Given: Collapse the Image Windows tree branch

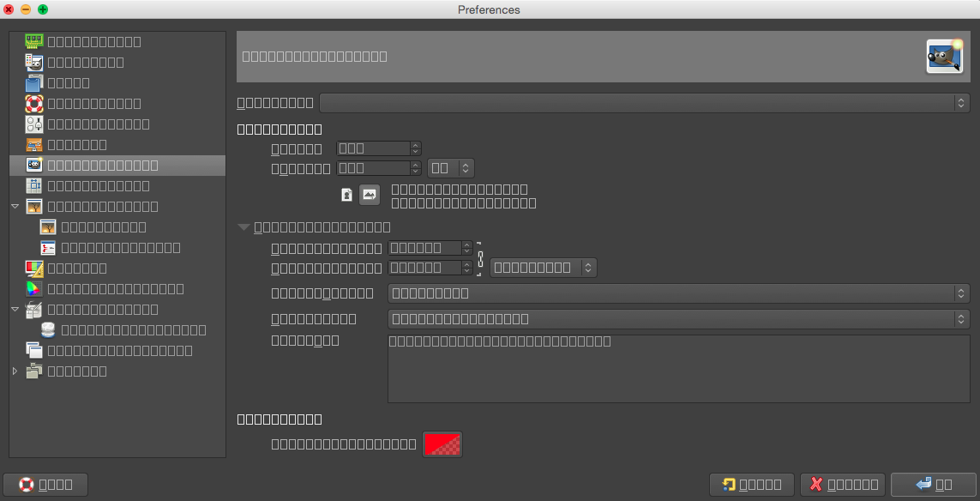Looking at the screenshot, I should pyautogui.click(x=15, y=207).
